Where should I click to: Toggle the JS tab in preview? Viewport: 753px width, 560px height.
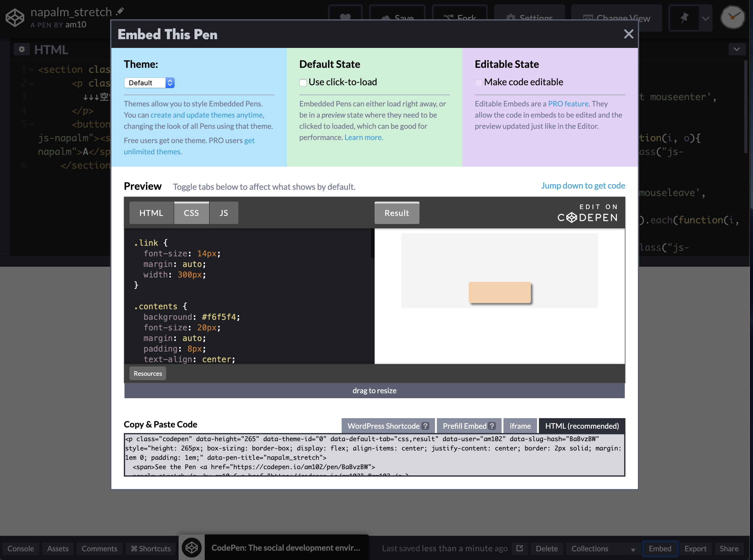(x=224, y=213)
